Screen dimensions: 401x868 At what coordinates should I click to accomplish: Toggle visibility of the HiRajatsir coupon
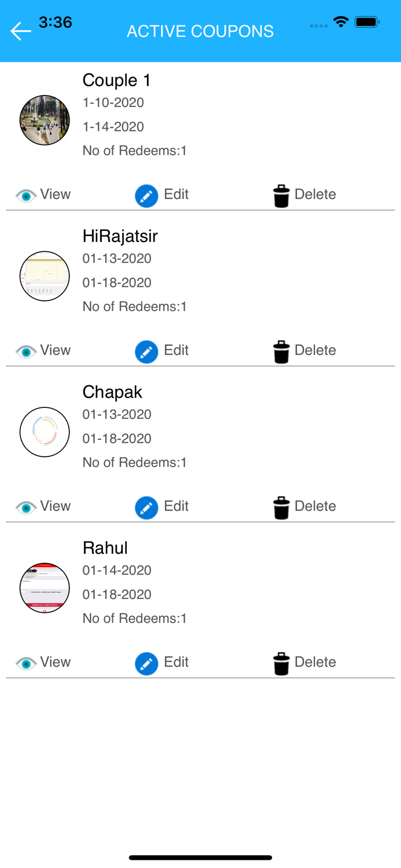click(25, 351)
